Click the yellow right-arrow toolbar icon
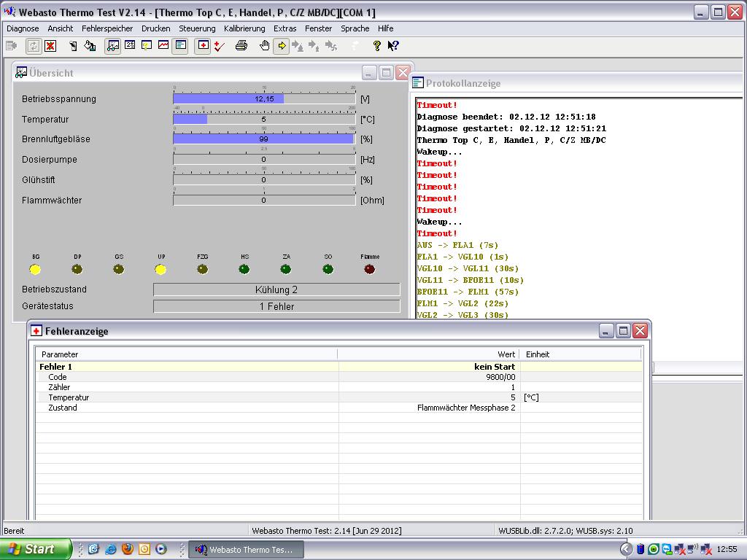This screenshot has width=747, height=560. coord(282,46)
